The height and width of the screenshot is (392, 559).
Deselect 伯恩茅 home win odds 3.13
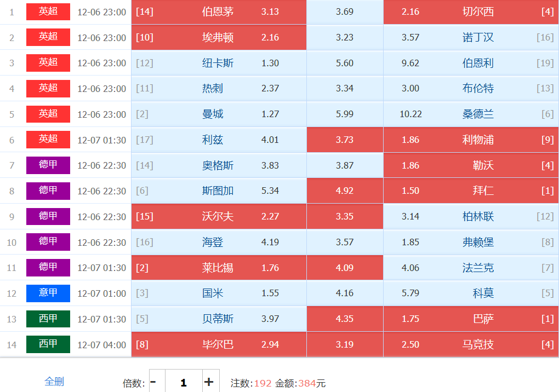[x=219, y=12]
